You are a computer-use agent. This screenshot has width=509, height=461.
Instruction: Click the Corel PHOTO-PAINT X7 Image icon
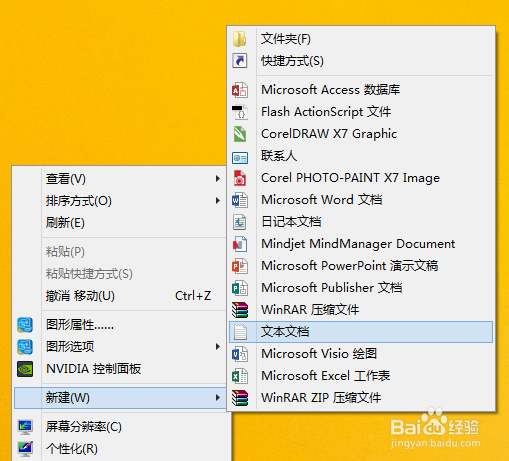tap(240, 178)
